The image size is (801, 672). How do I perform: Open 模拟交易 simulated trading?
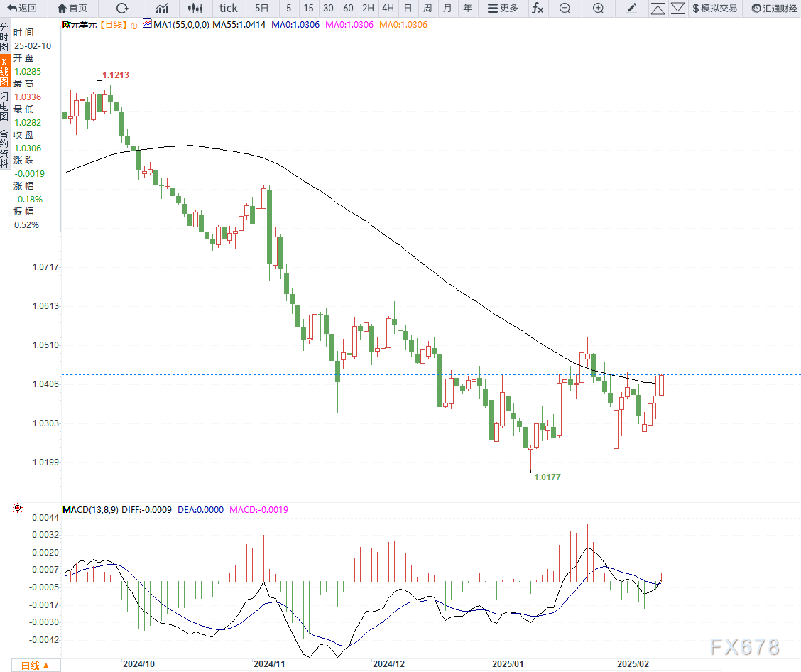tap(716, 9)
